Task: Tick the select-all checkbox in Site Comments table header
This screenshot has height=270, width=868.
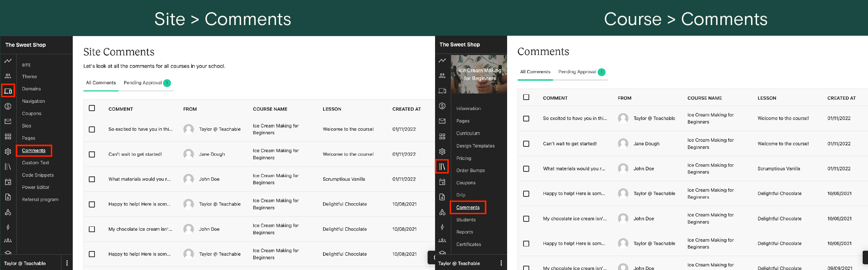Action: [x=92, y=108]
